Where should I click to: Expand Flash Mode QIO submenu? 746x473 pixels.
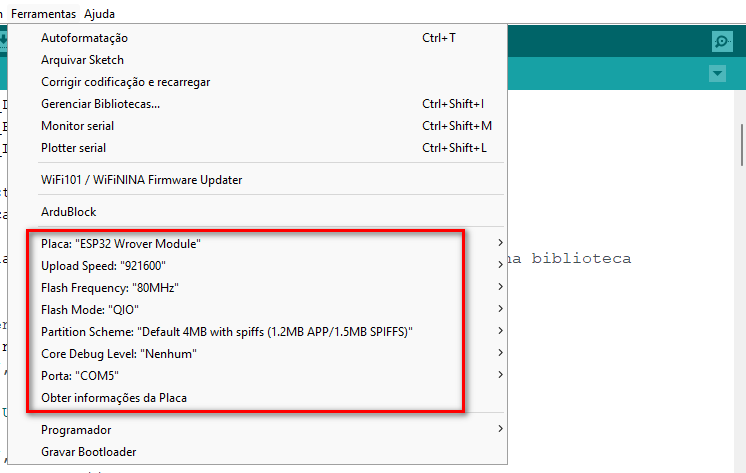pos(257,310)
